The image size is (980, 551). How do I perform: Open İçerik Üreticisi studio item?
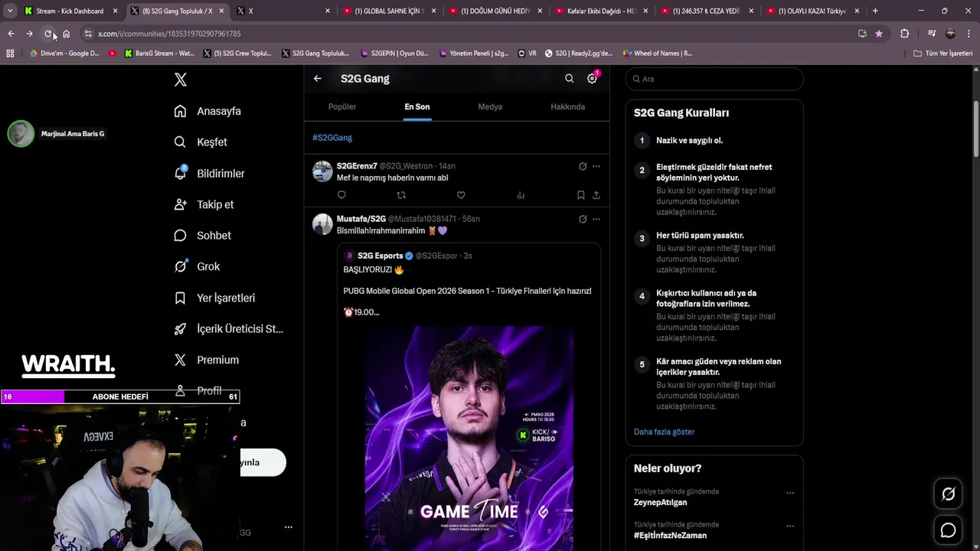[228, 329]
